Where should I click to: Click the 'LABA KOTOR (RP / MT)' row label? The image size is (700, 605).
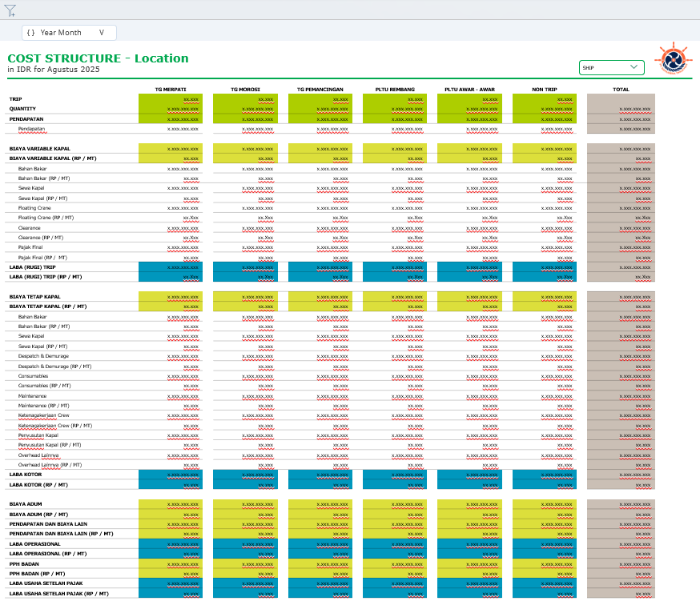coord(38,485)
